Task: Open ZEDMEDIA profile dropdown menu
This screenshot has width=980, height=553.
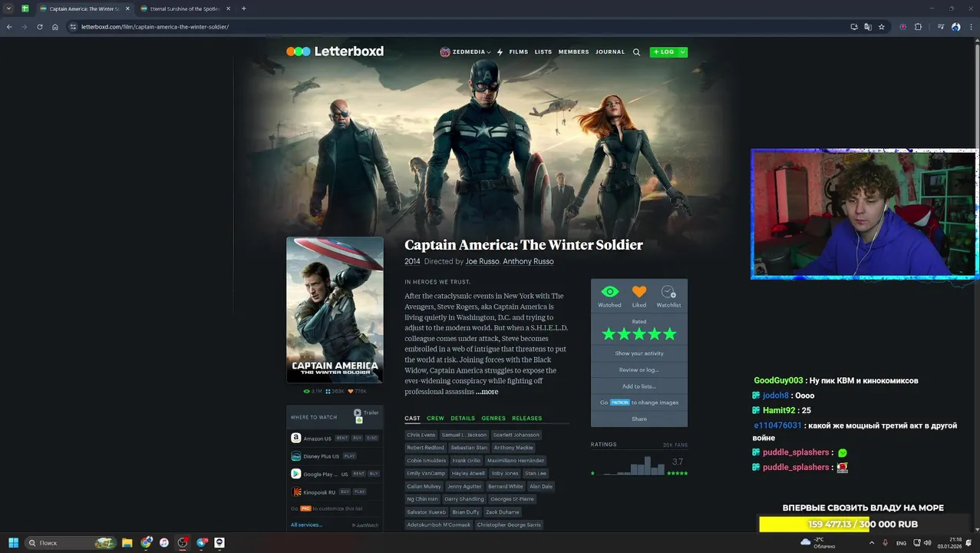Action: pos(466,52)
